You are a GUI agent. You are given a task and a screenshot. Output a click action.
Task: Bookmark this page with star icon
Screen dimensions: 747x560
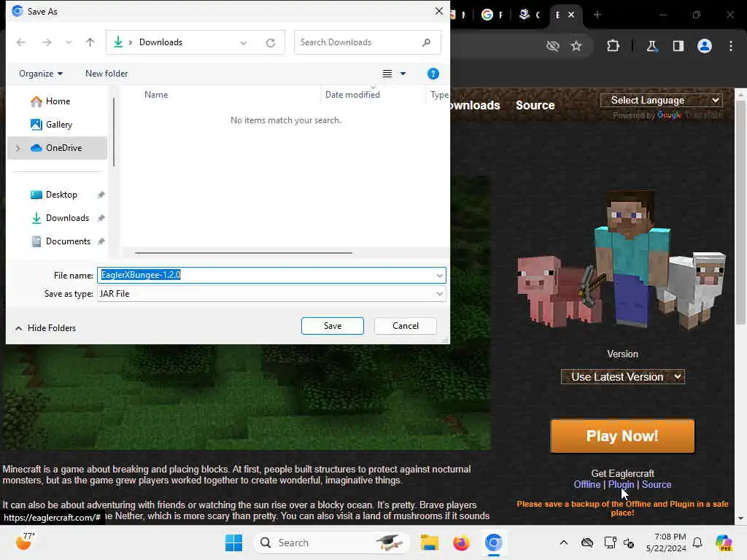576,46
